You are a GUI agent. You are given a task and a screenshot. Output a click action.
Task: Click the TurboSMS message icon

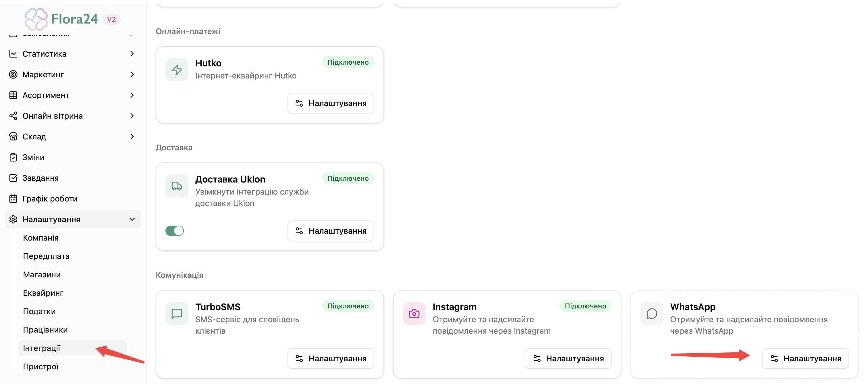coord(177,314)
